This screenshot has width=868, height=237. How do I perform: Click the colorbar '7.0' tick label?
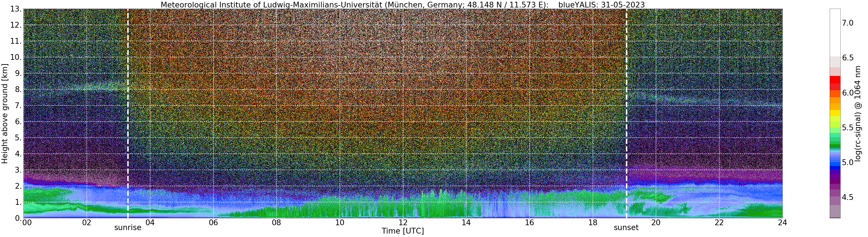pos(848,23)
